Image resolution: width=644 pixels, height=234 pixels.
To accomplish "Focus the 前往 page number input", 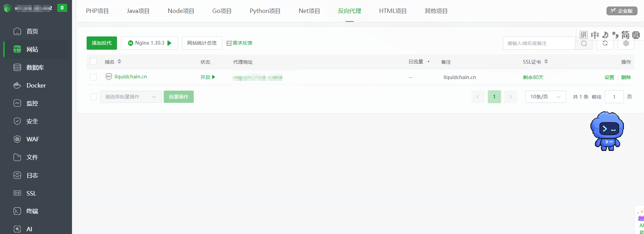I will click(x=614, y=97).
